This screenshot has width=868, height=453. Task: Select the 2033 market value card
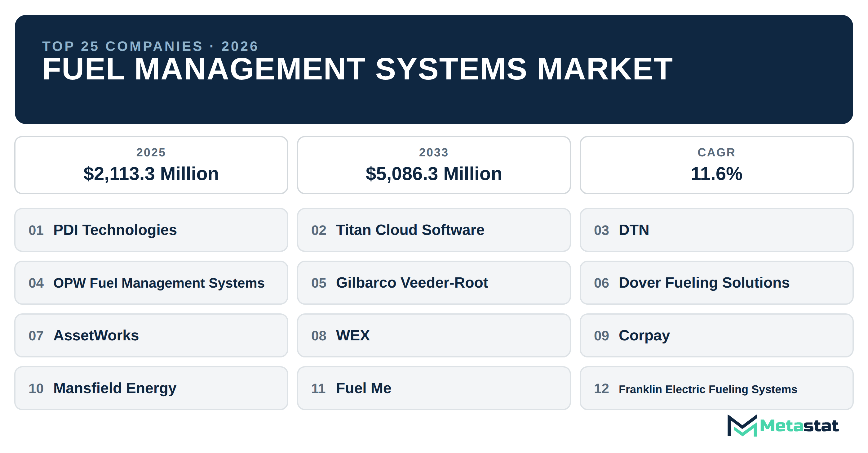click(434, 165)
